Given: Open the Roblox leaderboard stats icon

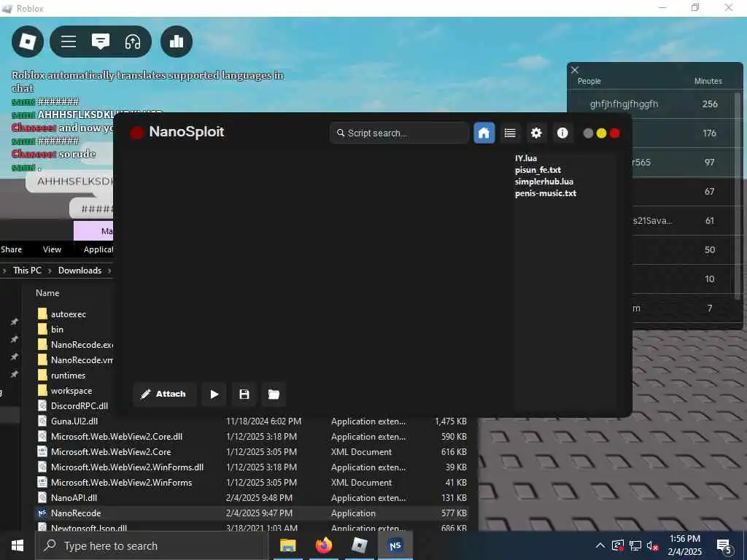Looking at the screenshot, I should tap(177, 42).
